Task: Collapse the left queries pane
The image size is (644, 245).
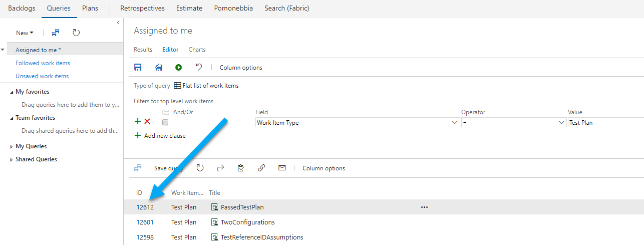Action: (118, 23)
